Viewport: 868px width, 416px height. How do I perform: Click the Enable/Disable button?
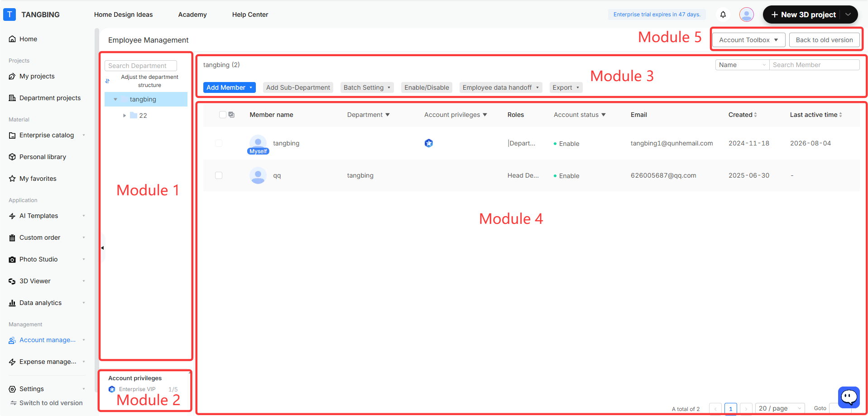tap(427, 87)
